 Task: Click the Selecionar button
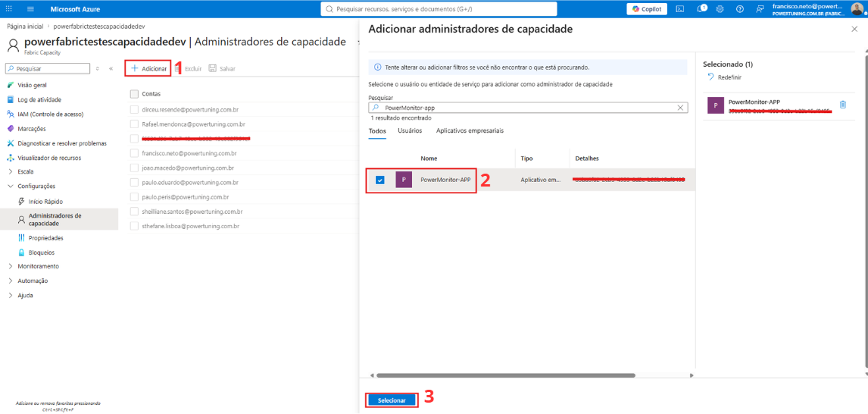(x=392, y=400)
